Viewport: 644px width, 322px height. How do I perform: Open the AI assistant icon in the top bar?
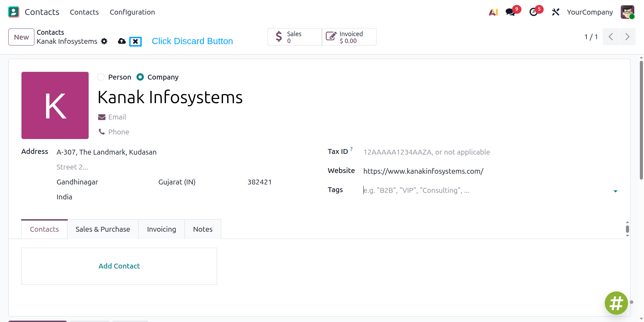click(493, 12)
